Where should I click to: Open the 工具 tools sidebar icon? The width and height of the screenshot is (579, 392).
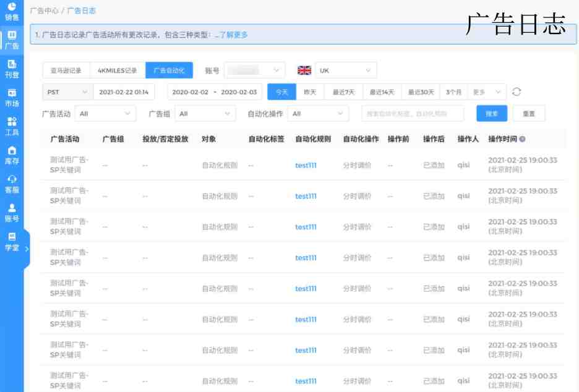coord(12,126)
